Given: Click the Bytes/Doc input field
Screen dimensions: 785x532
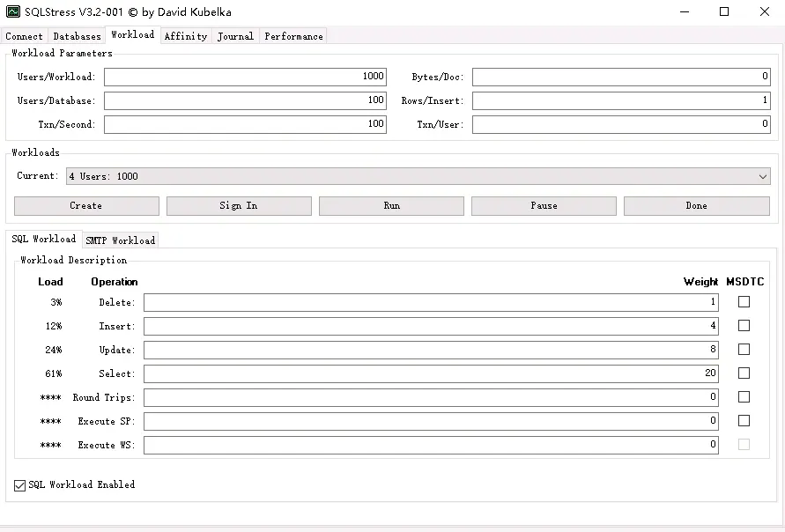Looking at the screenshot, I should click(x=621, y=77).
